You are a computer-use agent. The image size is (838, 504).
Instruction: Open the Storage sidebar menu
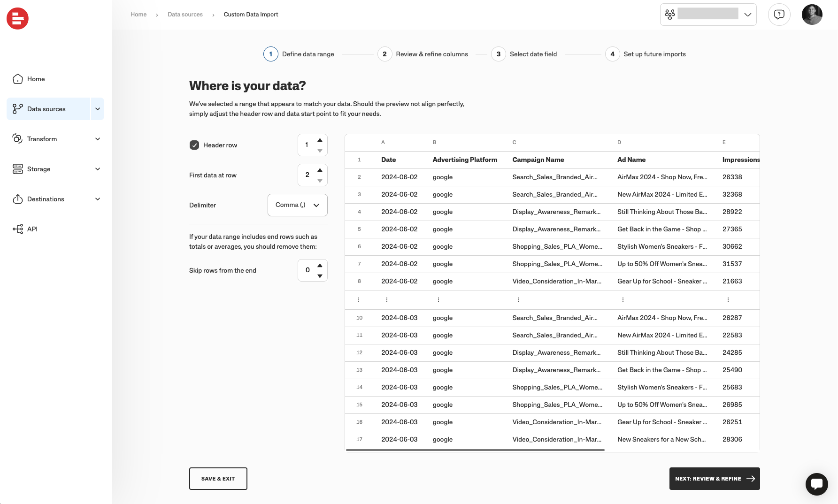click(x=38, y=169)
